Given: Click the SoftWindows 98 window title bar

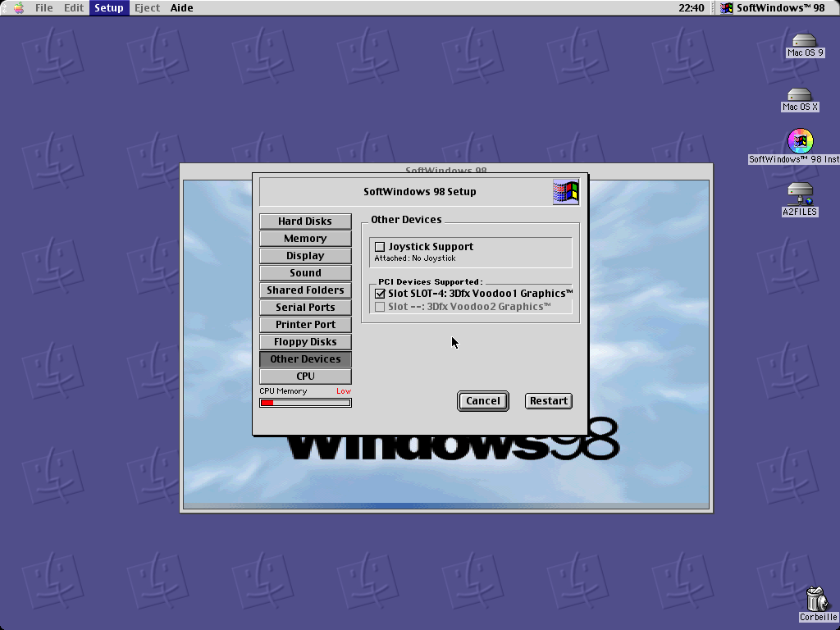Looking at the screenshot, I should (x=445, y=169).
